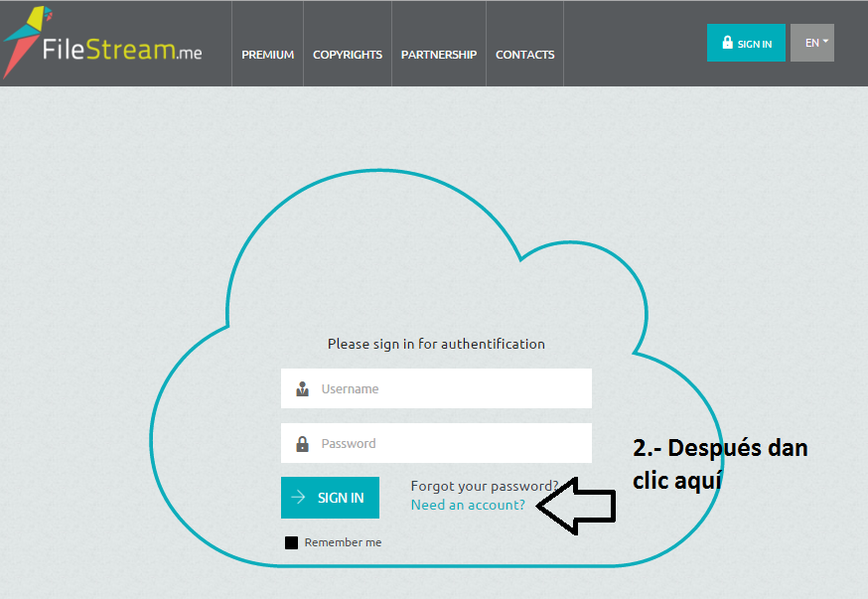Select a different site language

point(812,42)
